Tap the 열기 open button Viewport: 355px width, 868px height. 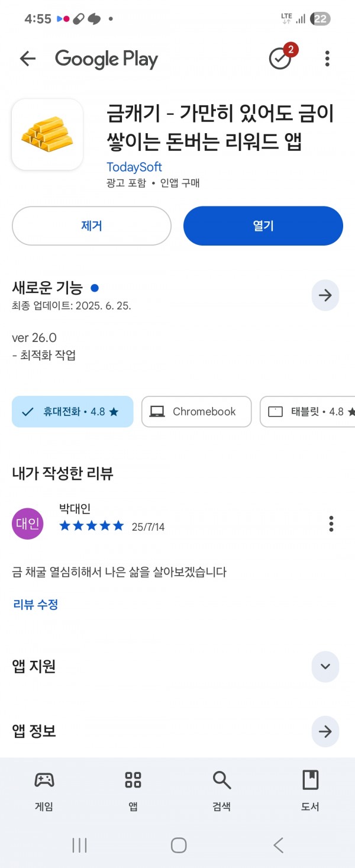click(263, 225)
